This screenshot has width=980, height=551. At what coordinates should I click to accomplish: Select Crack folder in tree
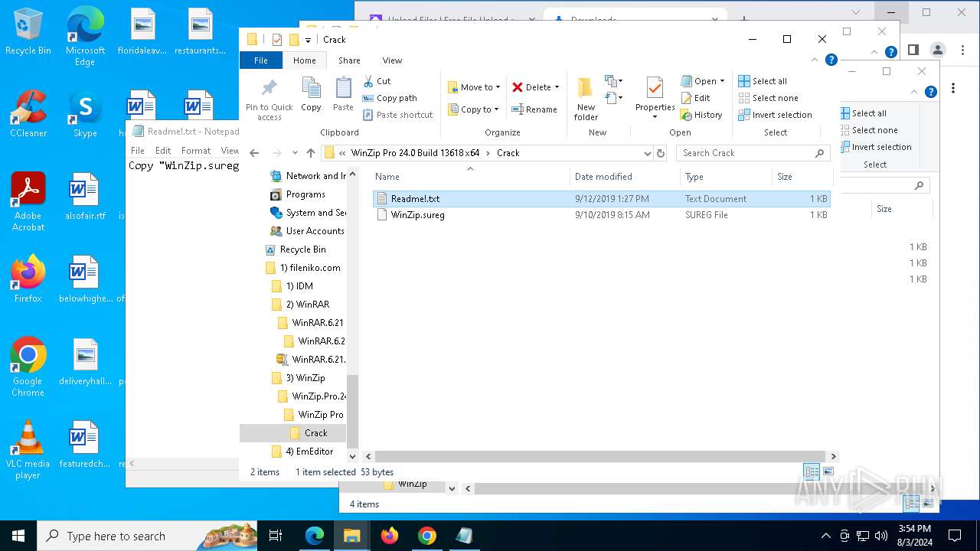(309, 433)
